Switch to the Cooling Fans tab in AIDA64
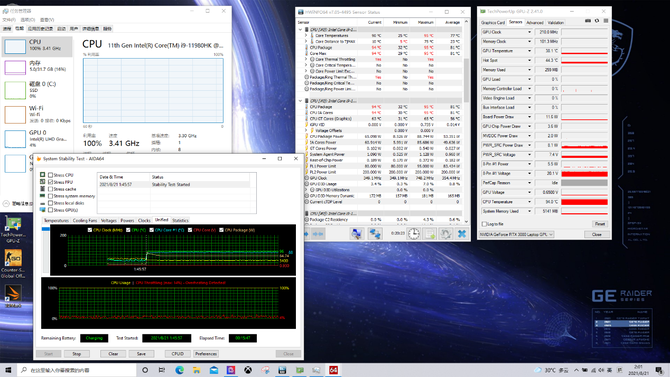 [x=85, y=221]
